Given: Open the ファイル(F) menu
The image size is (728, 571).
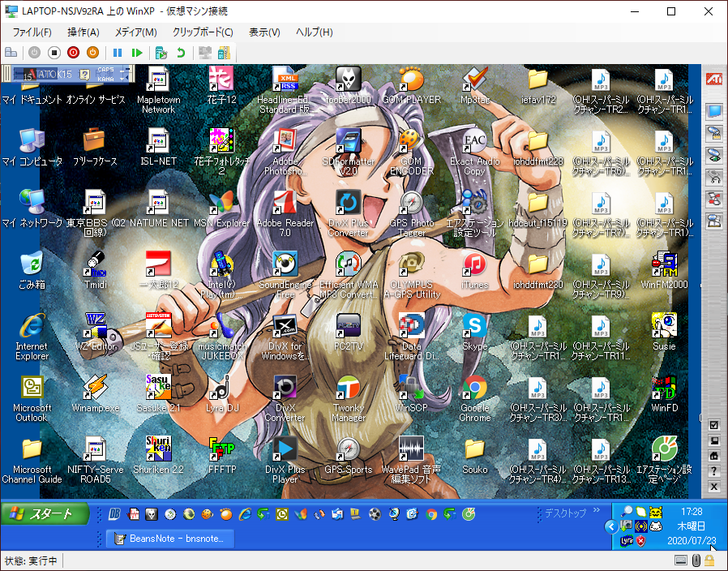Looking at the screenshot, I should click(32, 32).
